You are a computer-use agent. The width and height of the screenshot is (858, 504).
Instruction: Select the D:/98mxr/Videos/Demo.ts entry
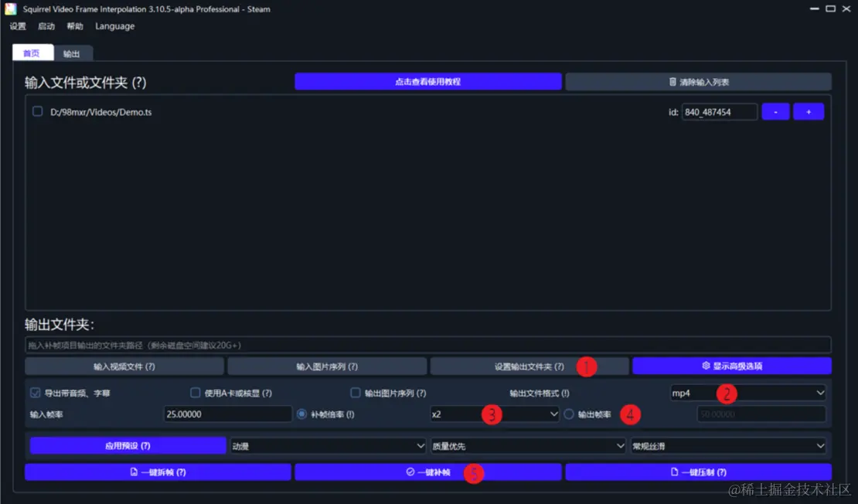(x=100, y=112)
